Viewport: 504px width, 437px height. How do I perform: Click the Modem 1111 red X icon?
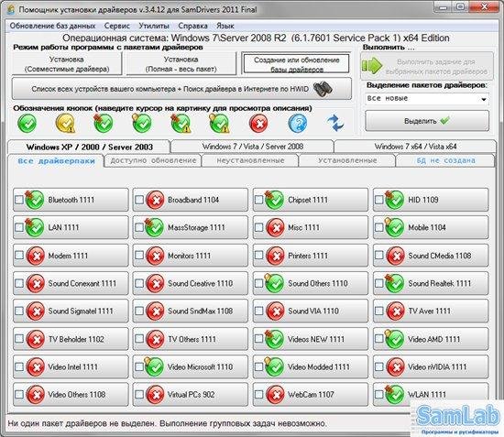click(x=35, y=256)
